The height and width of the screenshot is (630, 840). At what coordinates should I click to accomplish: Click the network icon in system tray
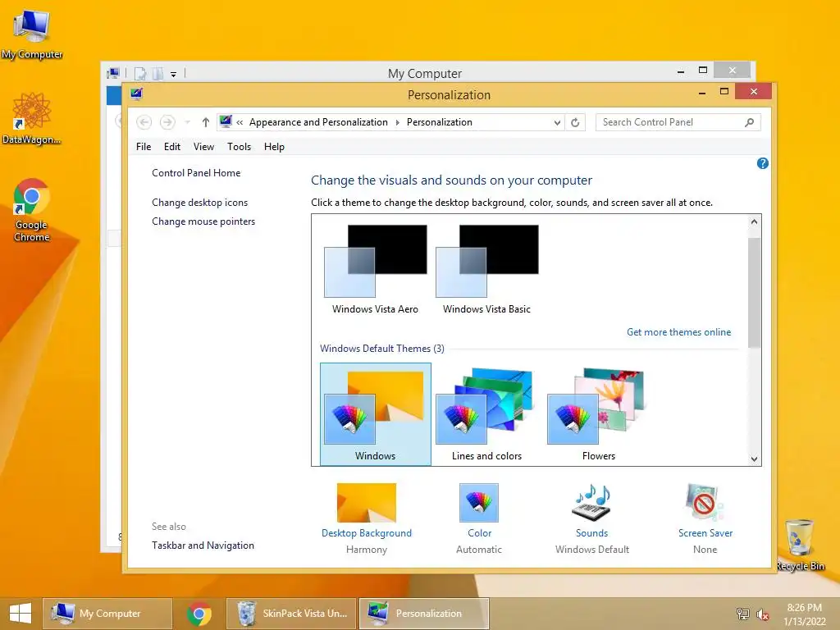tap(742, 614)
